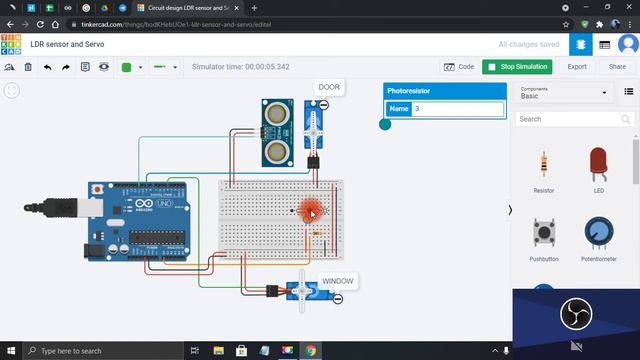640x360 pixels.
Task: Open Task View on the taskbar
Action: coord(195,351)
